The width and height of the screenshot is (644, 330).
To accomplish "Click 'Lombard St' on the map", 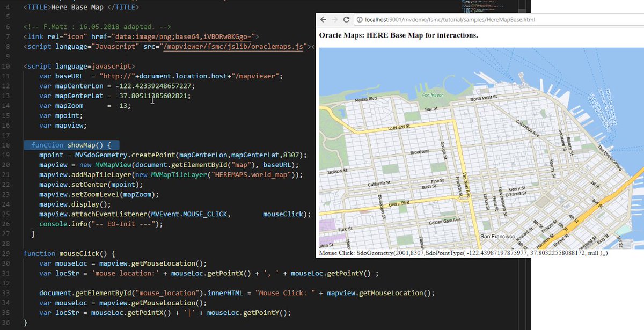I will (399, 128).
